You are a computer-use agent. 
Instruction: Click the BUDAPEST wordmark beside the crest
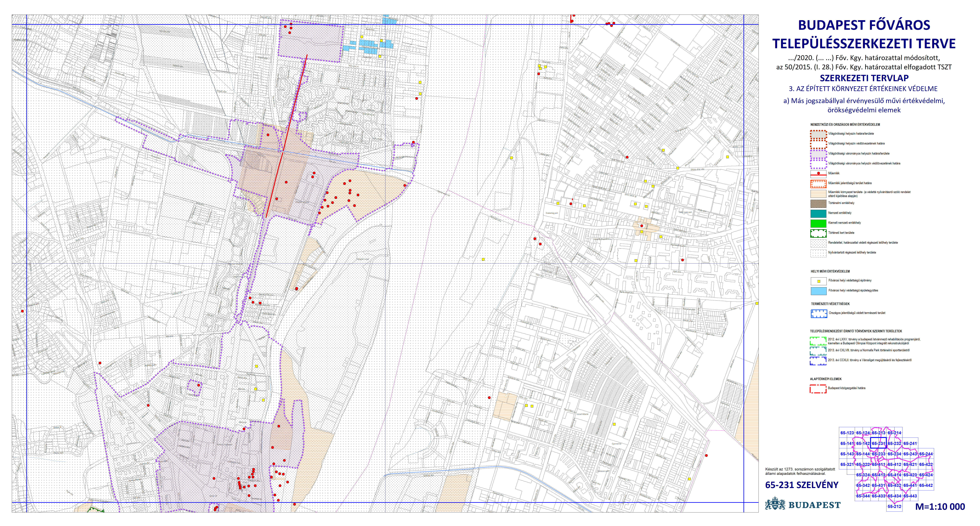pos(815,505)
